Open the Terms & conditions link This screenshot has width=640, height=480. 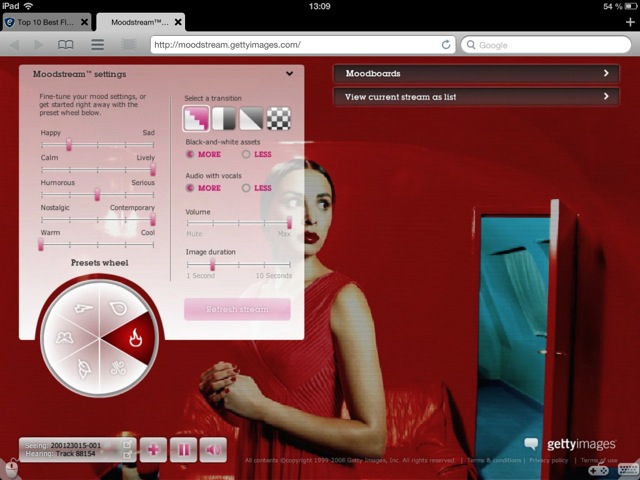(x=494, y=460)
